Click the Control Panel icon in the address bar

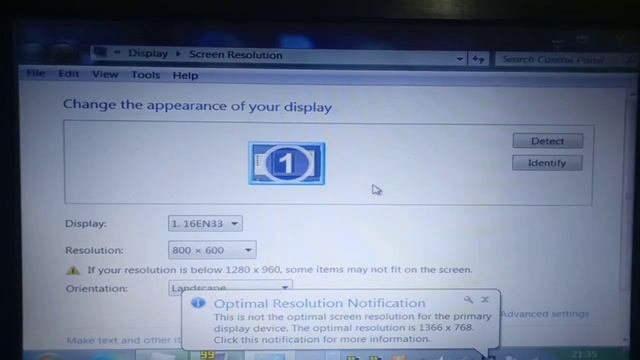click(100, 52)
